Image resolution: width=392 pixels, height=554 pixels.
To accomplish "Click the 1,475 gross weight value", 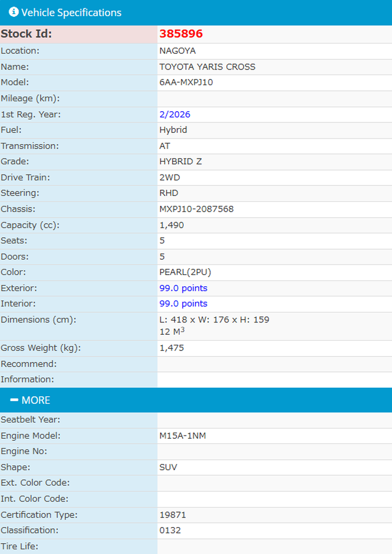I will tap(171, 348).
